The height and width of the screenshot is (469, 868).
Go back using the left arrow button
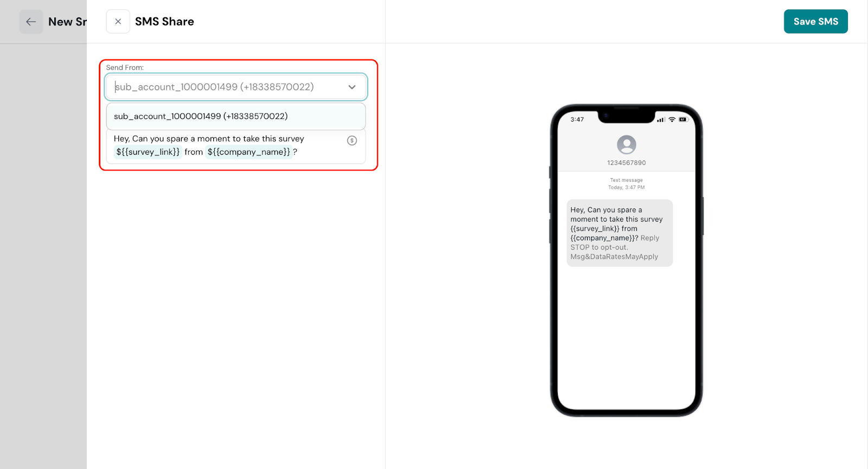(31, 22)
